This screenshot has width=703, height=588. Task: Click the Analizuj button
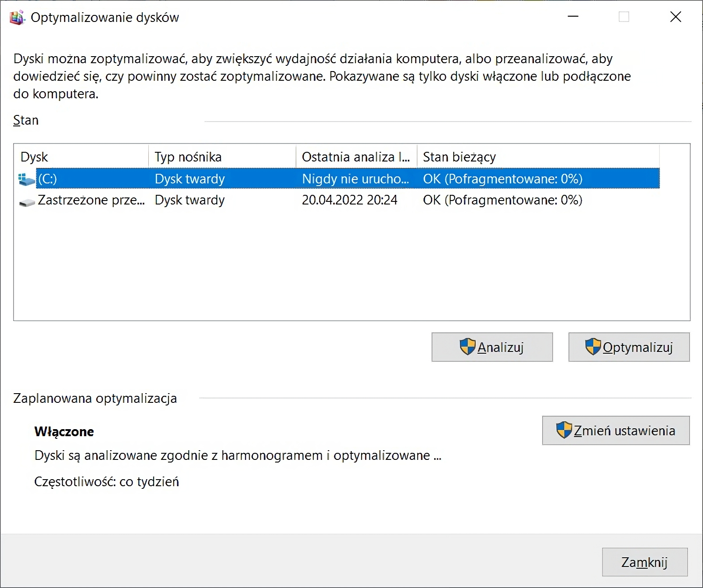[x=492, y=347]
